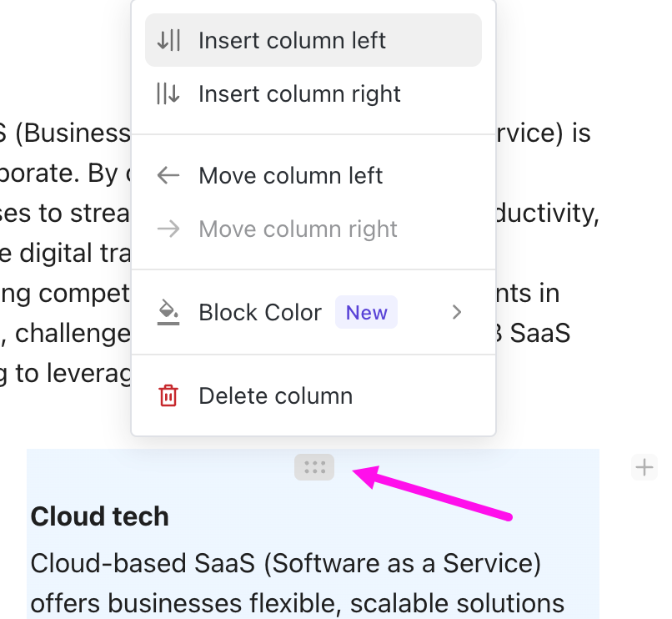This screenshot has width=672, height=619.
Task: Place cursor in the Cloud-based SaaS paragraph
Action: pos(285,564)
